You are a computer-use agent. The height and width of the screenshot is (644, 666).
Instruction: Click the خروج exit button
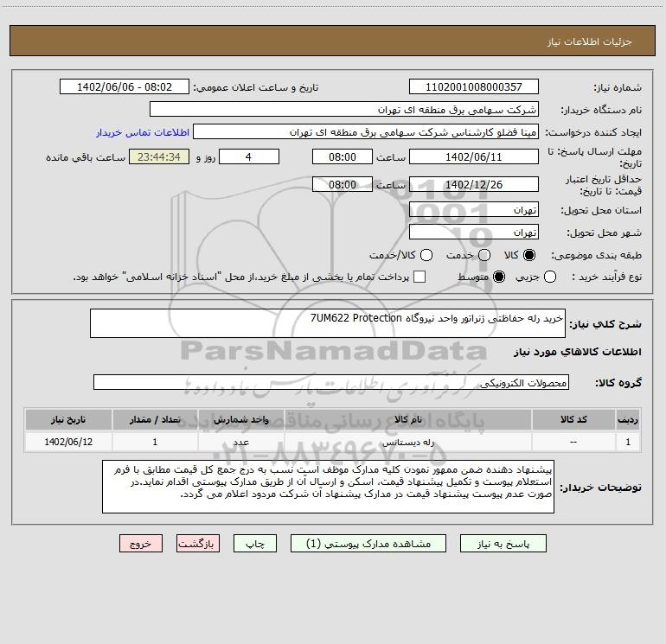(141, 544)
